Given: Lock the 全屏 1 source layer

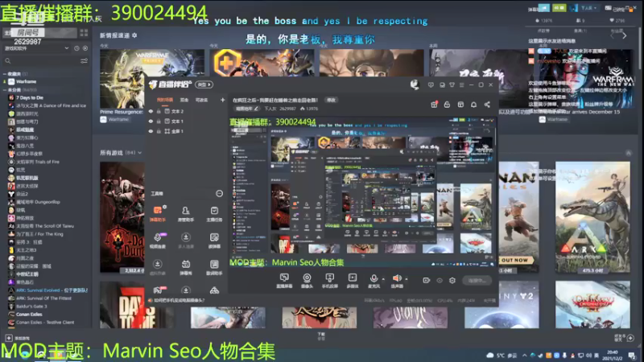Looking at the screenshot, I should (159, 131).
